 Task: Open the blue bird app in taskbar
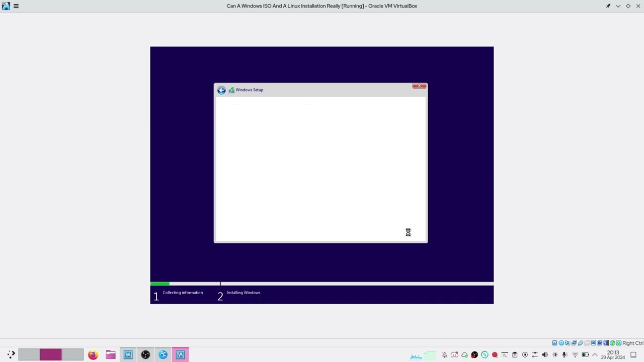pos(163,355)
